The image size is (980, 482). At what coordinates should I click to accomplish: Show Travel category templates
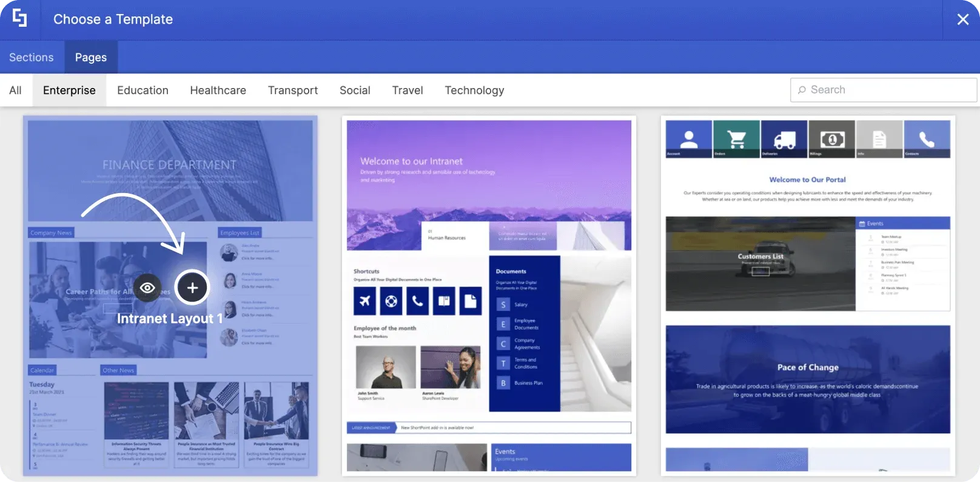pyautogui.click(x=408, y=90)
